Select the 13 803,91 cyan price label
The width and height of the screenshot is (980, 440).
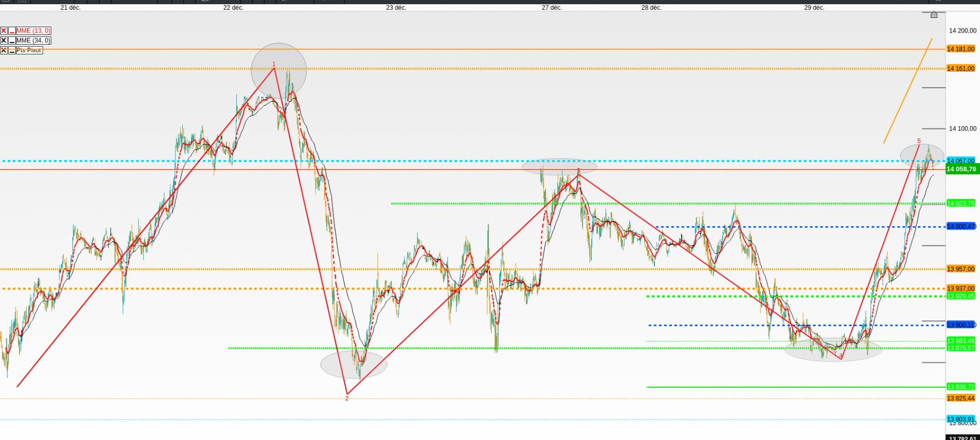pos(961,419)
